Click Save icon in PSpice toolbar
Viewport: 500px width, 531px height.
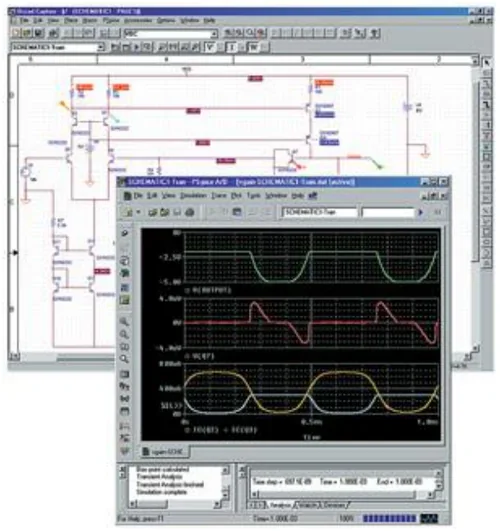tap(177, 212)
